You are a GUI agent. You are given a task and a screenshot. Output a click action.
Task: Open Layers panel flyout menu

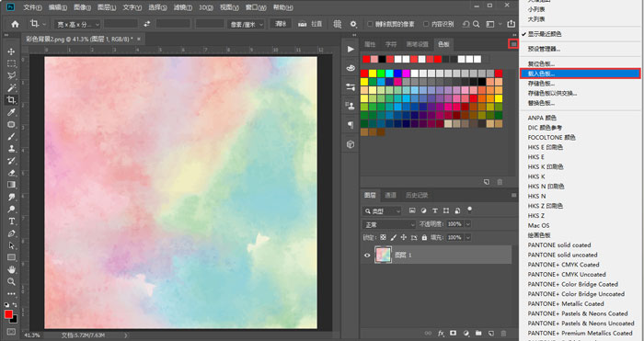pos(513,196)
